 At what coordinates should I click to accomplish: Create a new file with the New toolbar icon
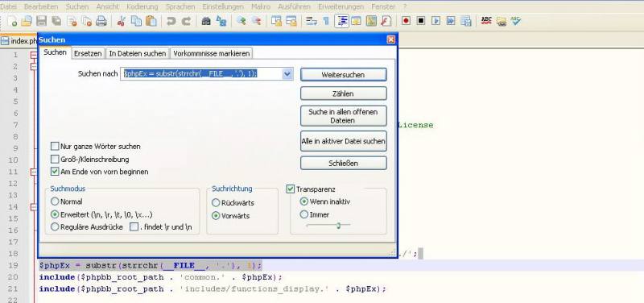12,21
